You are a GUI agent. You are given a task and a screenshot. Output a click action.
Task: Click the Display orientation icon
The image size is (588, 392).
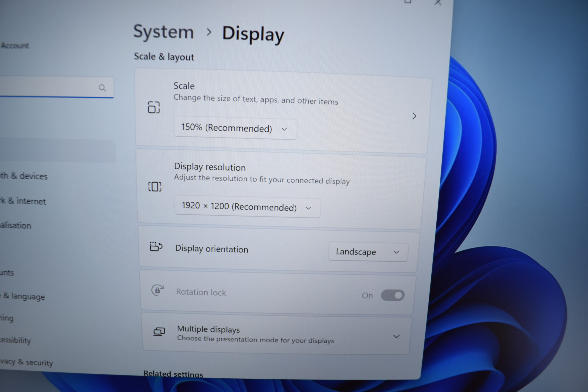[x=156, y=246]
